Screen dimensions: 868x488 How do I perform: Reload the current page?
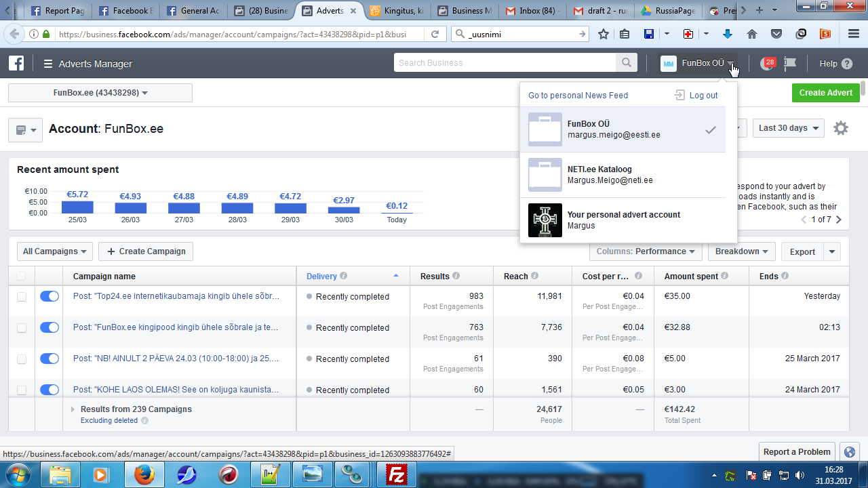pyautogui.click(x=435, y=34)
